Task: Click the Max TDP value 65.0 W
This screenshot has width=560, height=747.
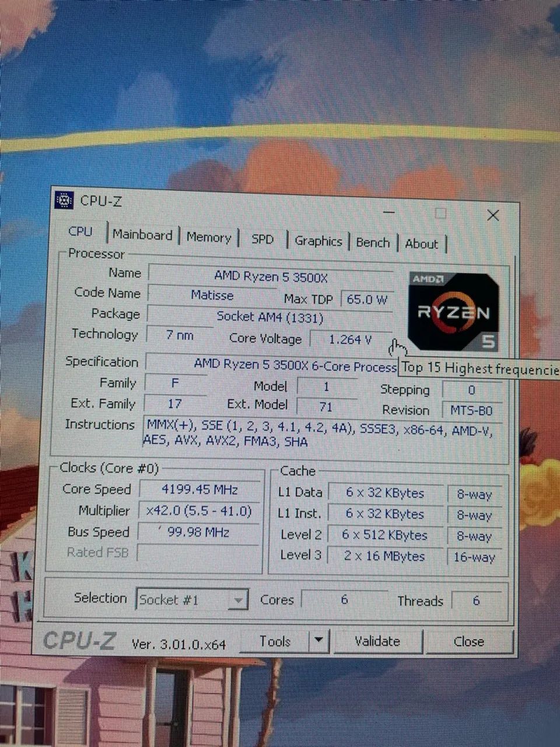Action: [367, 299]
